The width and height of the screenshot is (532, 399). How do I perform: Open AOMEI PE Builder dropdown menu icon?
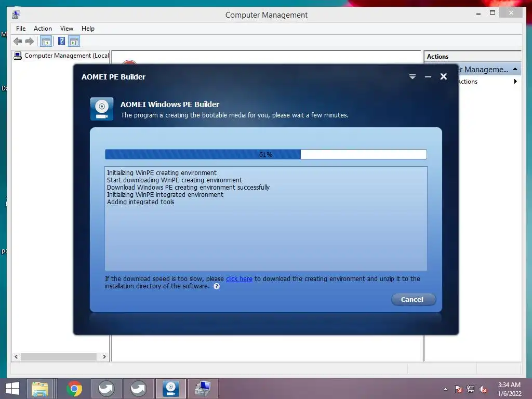(x=412, y=77)
